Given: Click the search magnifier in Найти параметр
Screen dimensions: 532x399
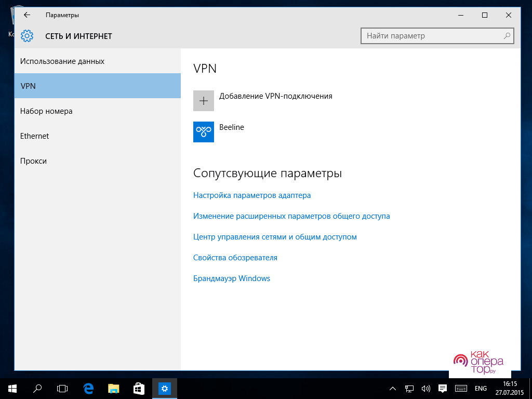Looking at the screenshot, I should click(x=507, y=36).
